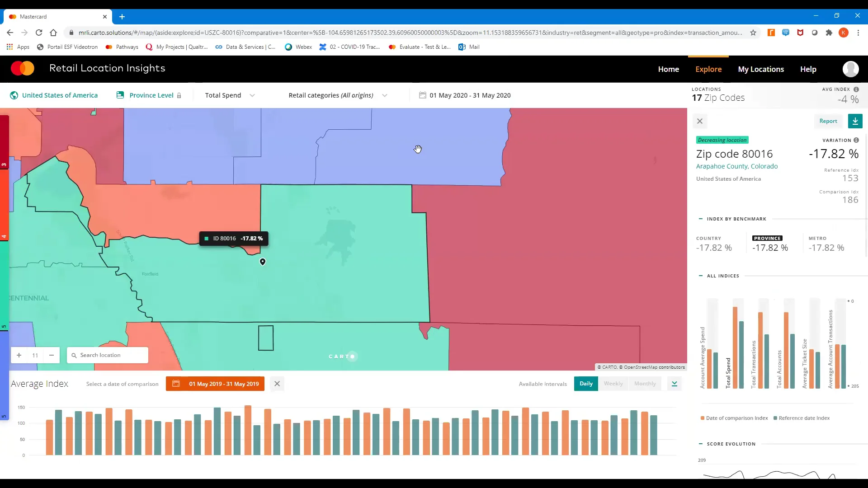
Task: Zoom out on the map
Action: [51, 355]
